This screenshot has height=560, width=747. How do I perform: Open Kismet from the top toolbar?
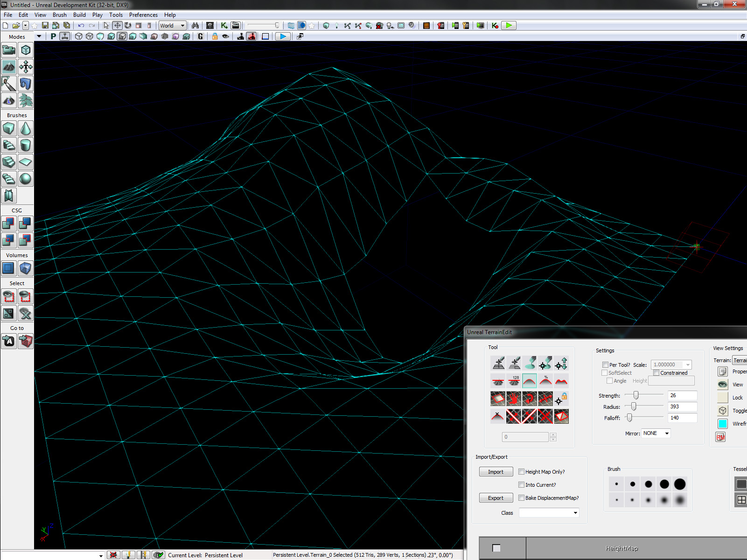tap(224, 26)
